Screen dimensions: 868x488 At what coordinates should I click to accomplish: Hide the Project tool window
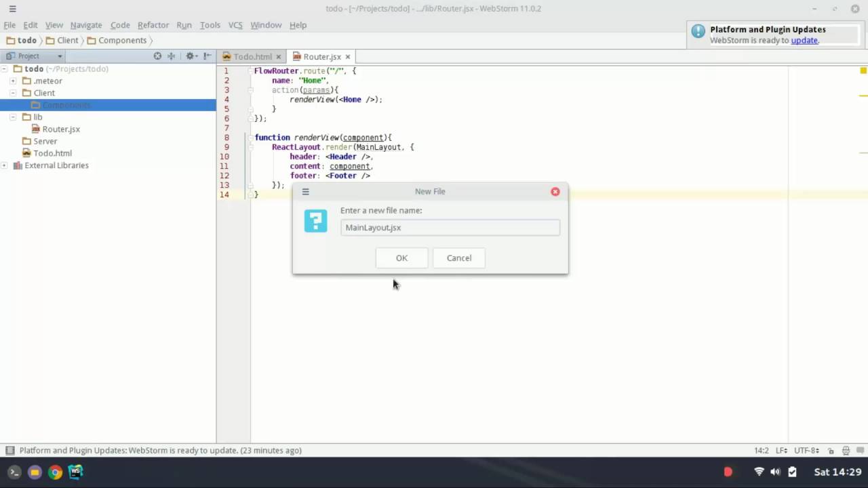coord(208,56)
